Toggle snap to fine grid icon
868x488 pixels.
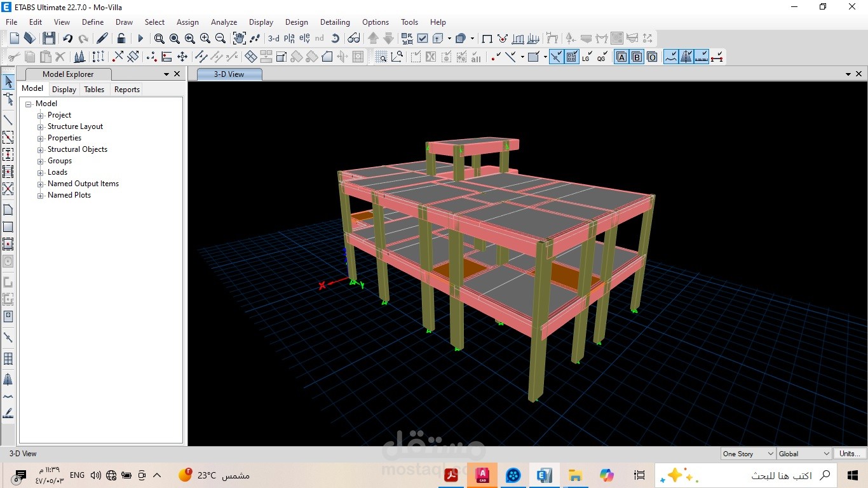click(x=572, y=57)
